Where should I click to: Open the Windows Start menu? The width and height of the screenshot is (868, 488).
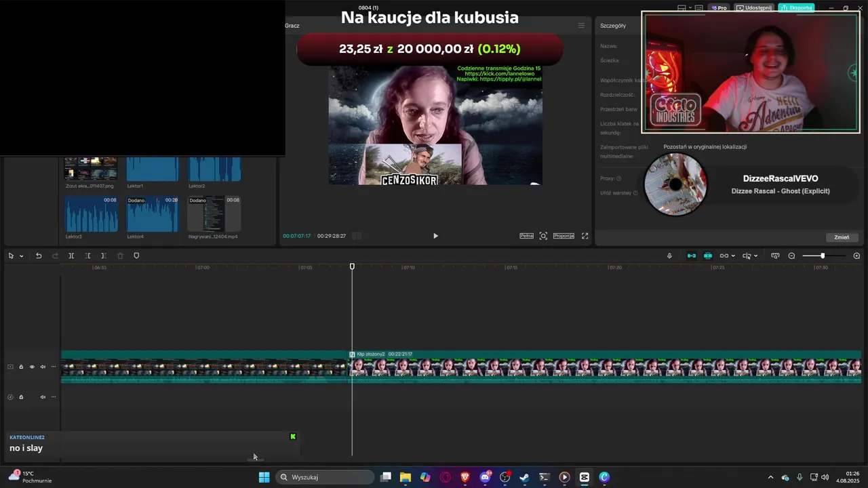(264, 477)
